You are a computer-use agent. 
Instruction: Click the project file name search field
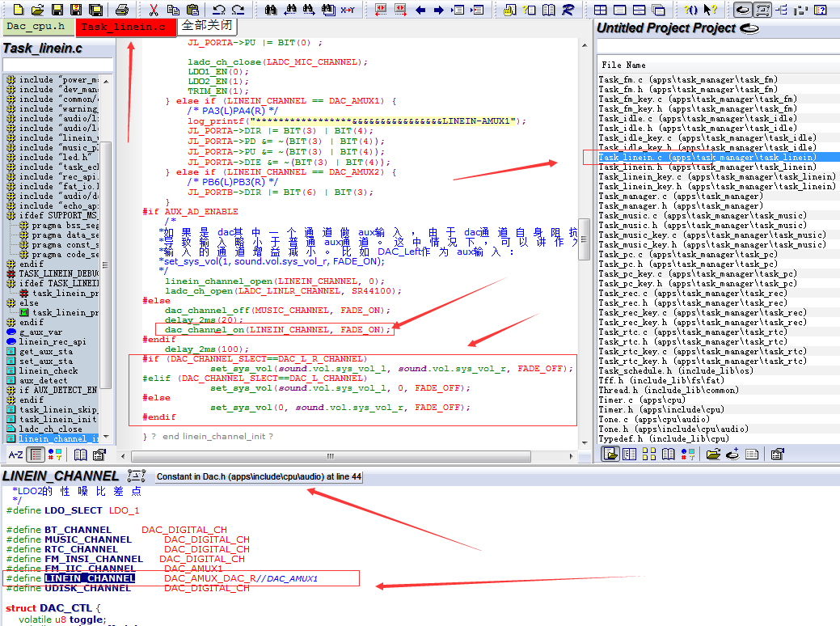coord(718,47)
